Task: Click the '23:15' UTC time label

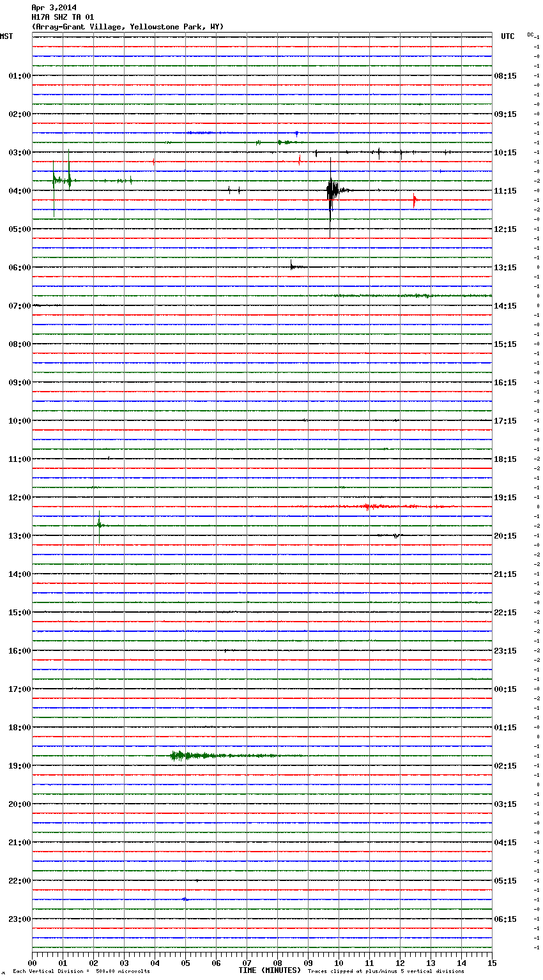Action: coord(505,651)
